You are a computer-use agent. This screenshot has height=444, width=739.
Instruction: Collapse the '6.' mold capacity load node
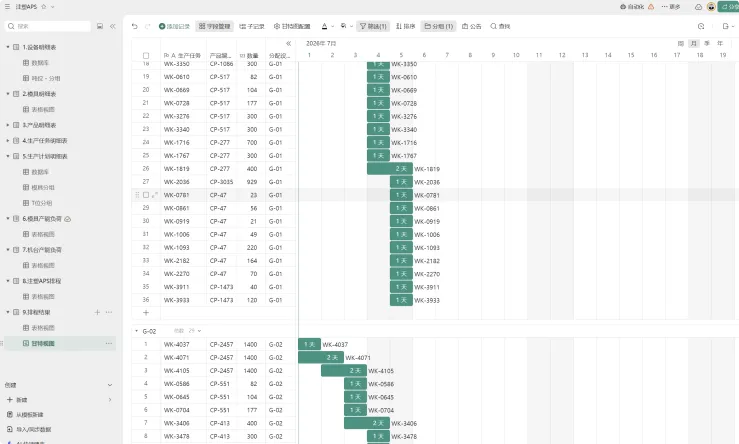click(8, 219)
